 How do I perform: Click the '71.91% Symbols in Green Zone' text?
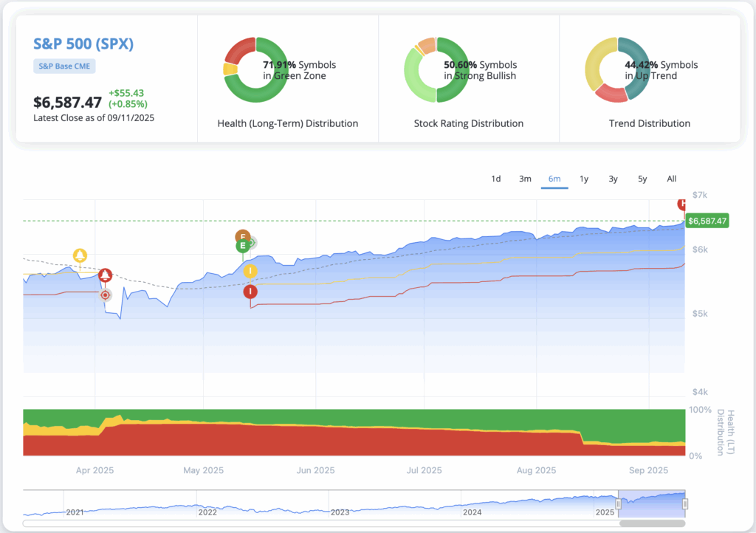coord(300,70)
